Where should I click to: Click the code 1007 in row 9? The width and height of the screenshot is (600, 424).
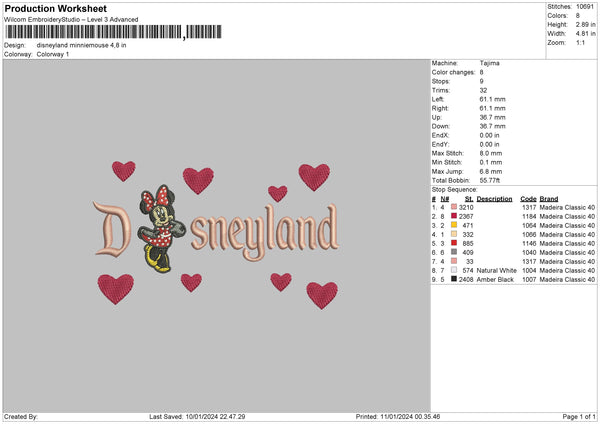pos(529,280)
